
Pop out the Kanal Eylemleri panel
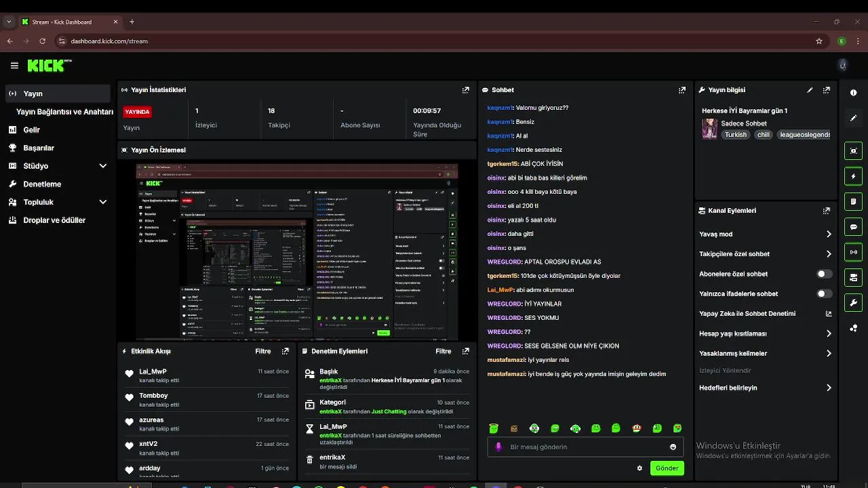tap(826, 211)
